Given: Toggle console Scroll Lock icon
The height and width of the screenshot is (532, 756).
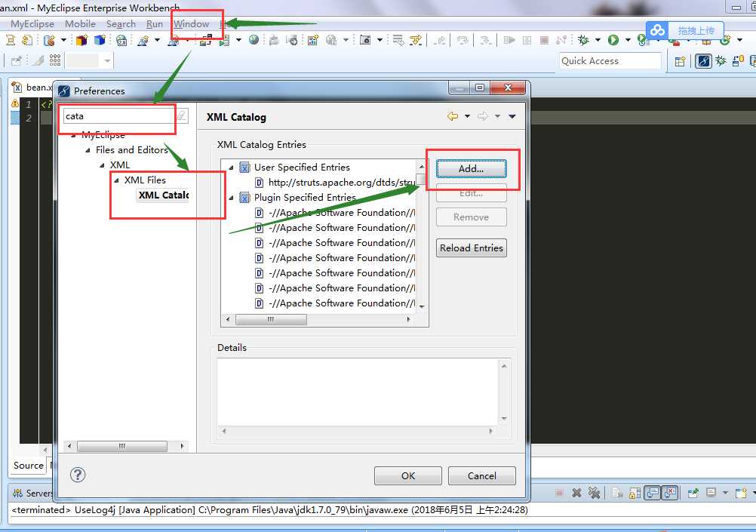Looking at the screenshot, I should coord(635,493).
